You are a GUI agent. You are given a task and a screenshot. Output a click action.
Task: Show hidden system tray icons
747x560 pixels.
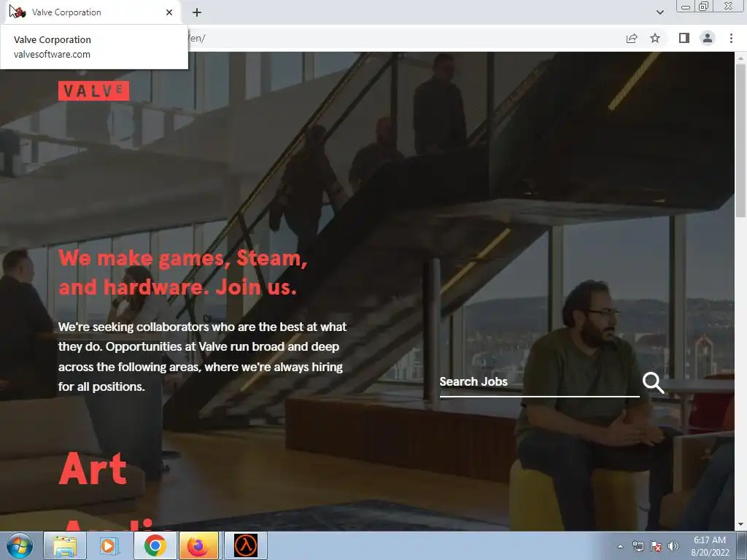(620, 547)
